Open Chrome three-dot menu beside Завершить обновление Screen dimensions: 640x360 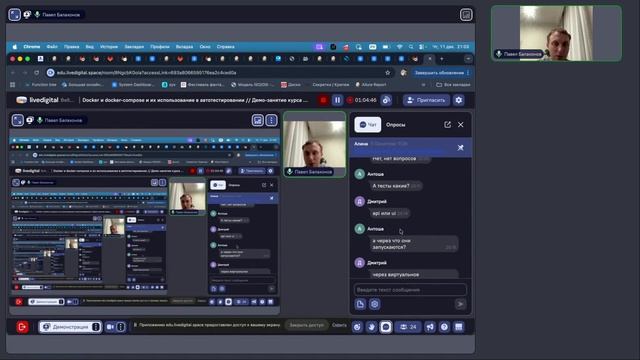(468, 73)
